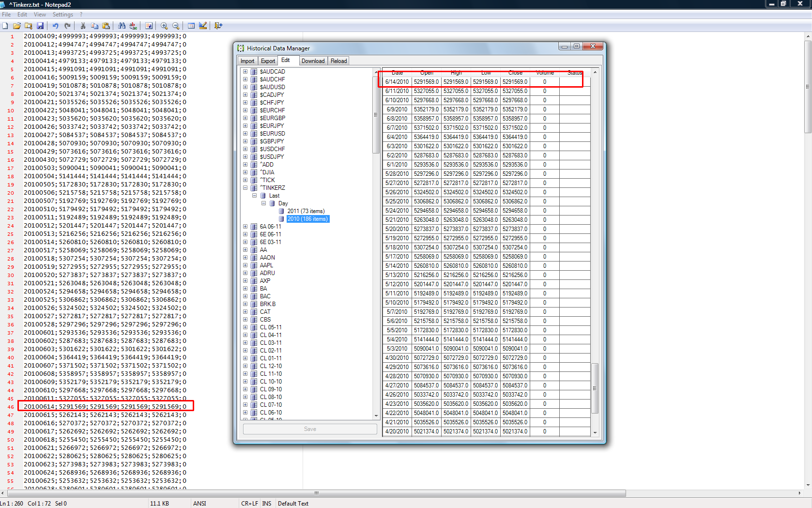Select the 2011 (73 items) tree entry
Viewport: 812px width, 508px height.
pos(306,211)
